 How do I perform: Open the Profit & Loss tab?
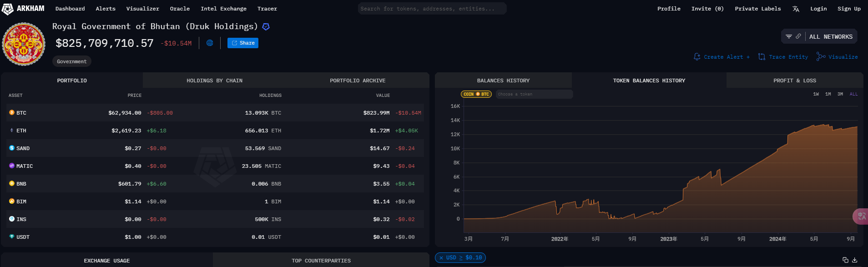tap(794, 81)
